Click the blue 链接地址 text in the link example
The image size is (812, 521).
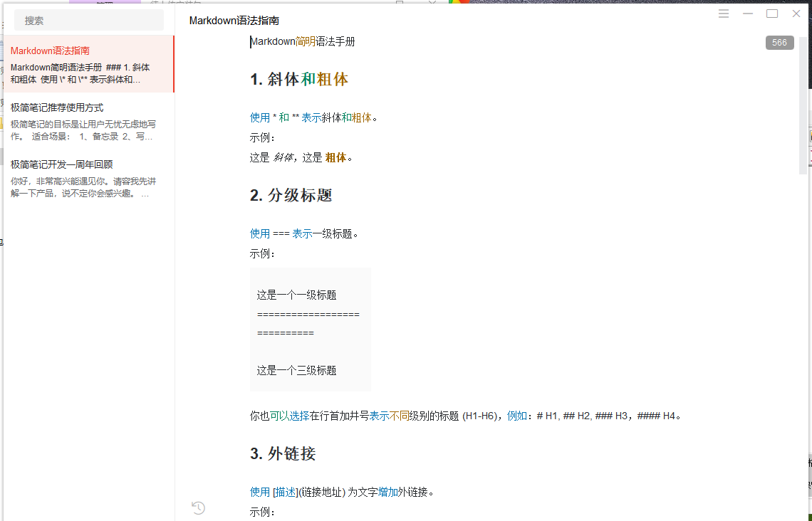[x=323, y=491]
